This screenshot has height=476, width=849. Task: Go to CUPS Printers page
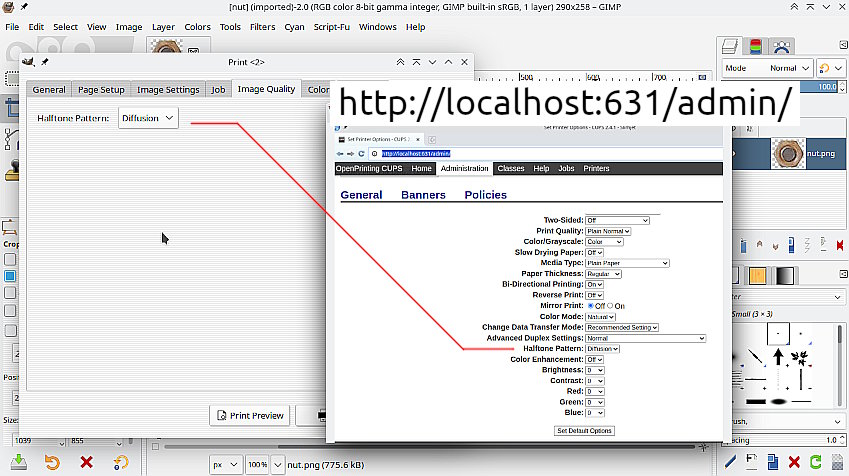(x=596, y=168)
